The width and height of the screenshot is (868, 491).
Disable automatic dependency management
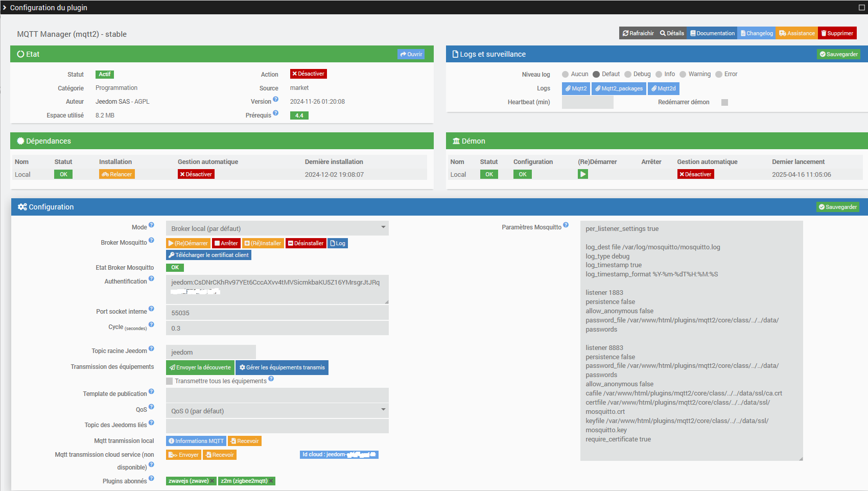point(196,174)
